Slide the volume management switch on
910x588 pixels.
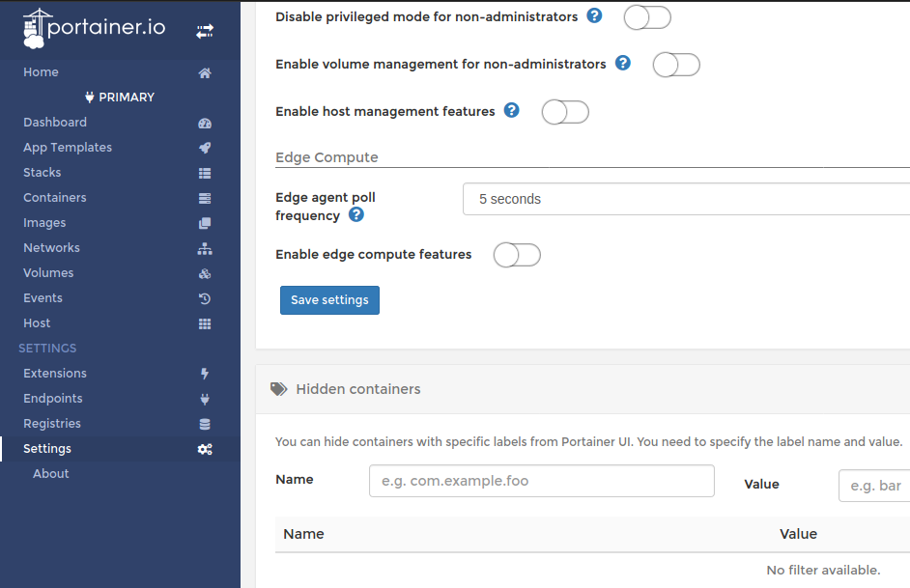(x=675, y=64)
